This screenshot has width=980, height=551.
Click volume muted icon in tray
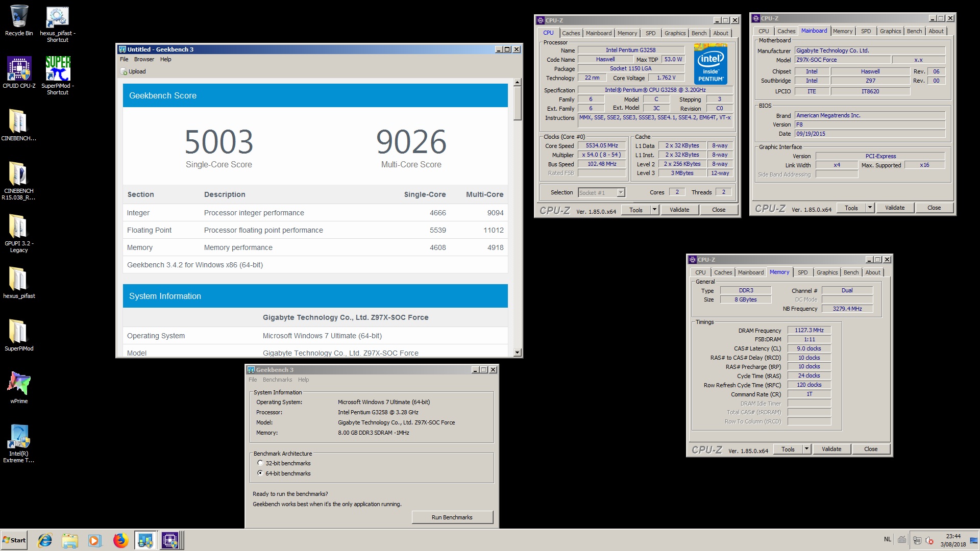[x=929, y=540]
